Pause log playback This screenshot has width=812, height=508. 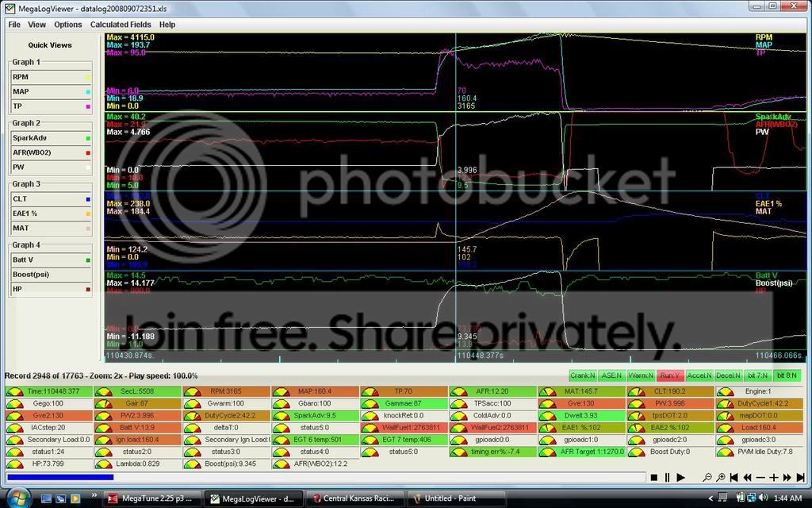667,477
